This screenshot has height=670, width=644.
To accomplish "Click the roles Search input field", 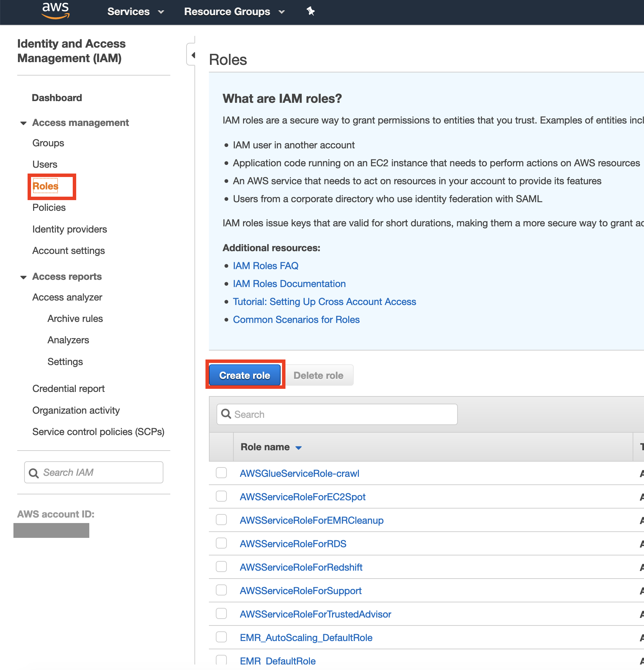I will click(x=337, y=414).
